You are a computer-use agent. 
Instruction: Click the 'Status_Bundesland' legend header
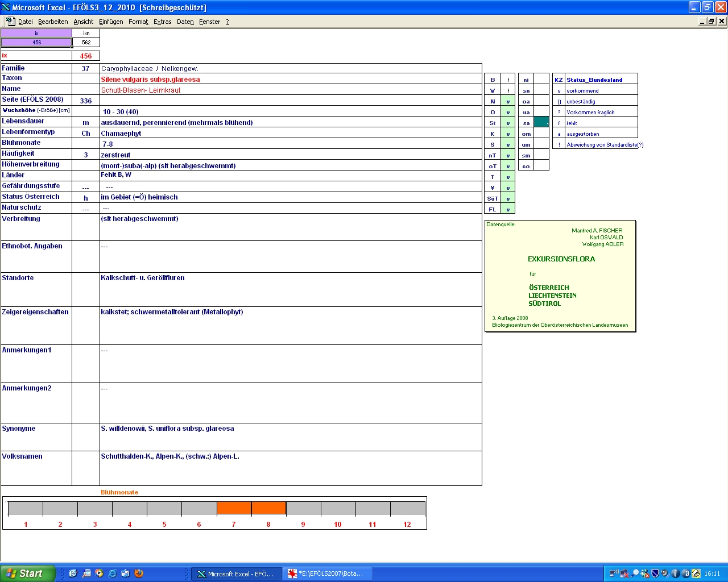(x=601, y=80)
